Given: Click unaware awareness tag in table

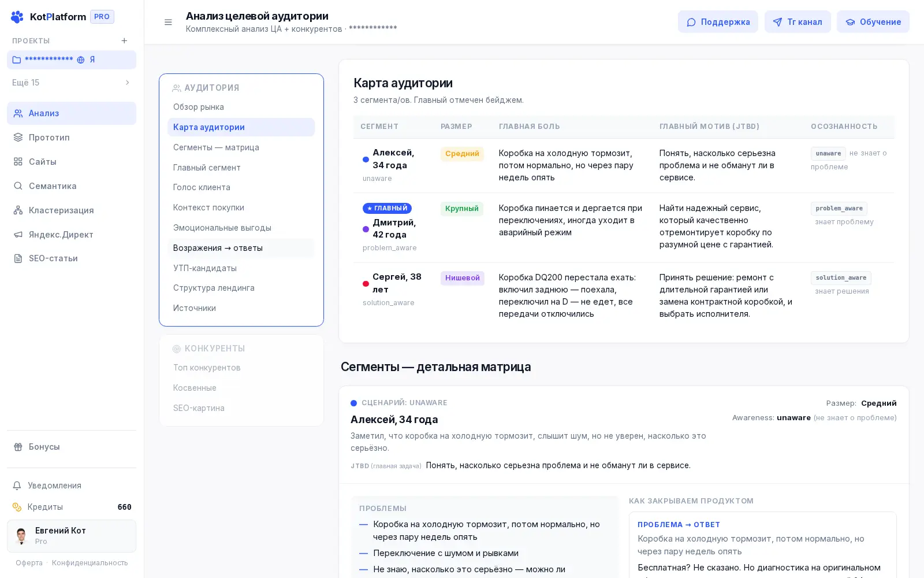Looking at the screenshot, I should [828, 153].
